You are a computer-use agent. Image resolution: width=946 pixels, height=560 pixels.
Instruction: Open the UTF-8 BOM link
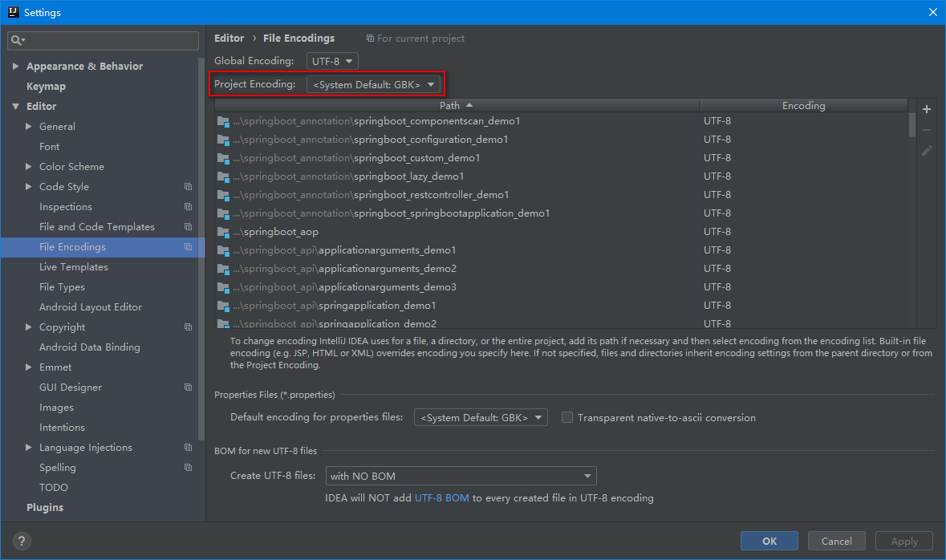pos(441,498)
